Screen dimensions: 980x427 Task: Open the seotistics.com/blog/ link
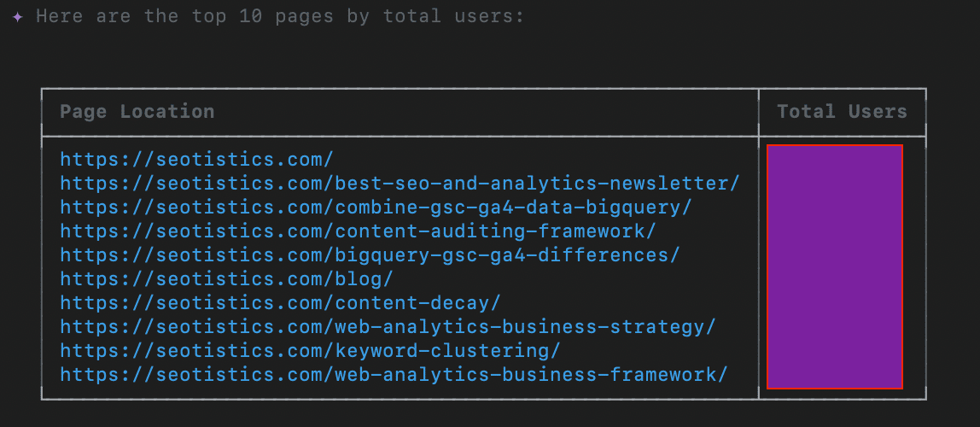point(226,278)
